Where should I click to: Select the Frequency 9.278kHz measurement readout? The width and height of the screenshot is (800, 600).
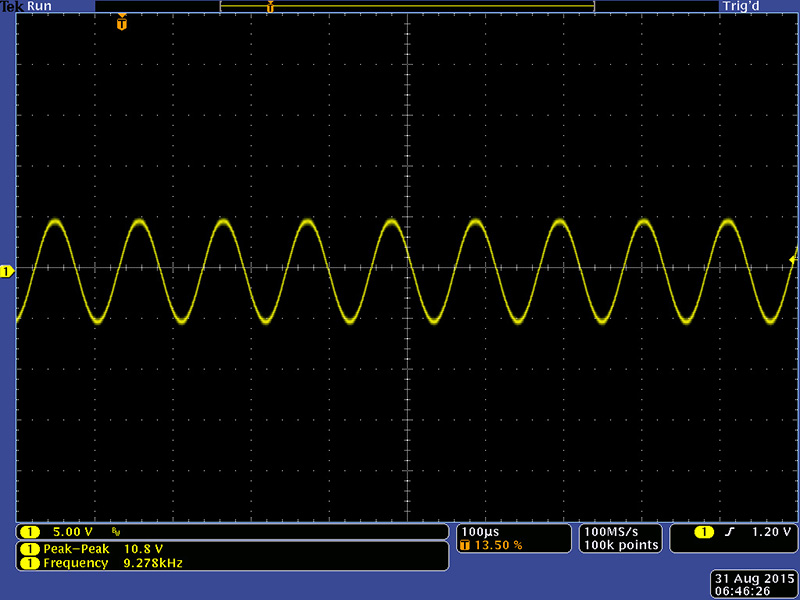[112, 563]
